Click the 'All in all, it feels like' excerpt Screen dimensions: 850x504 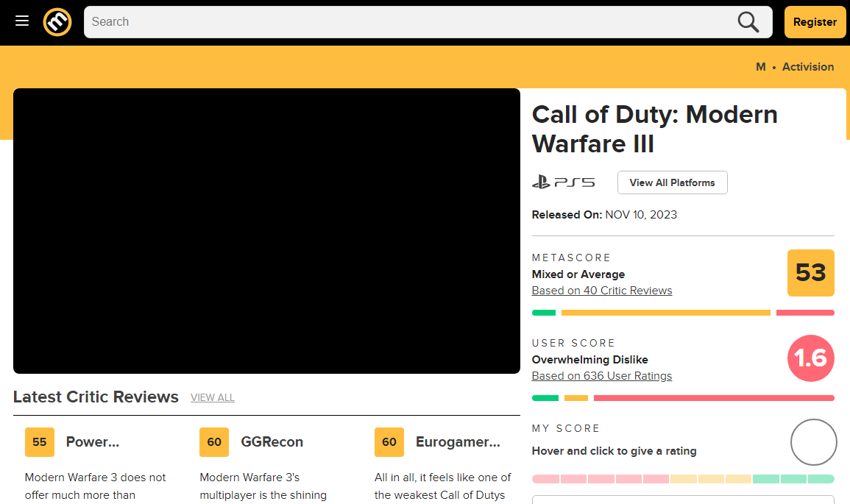tap(442, 478)
